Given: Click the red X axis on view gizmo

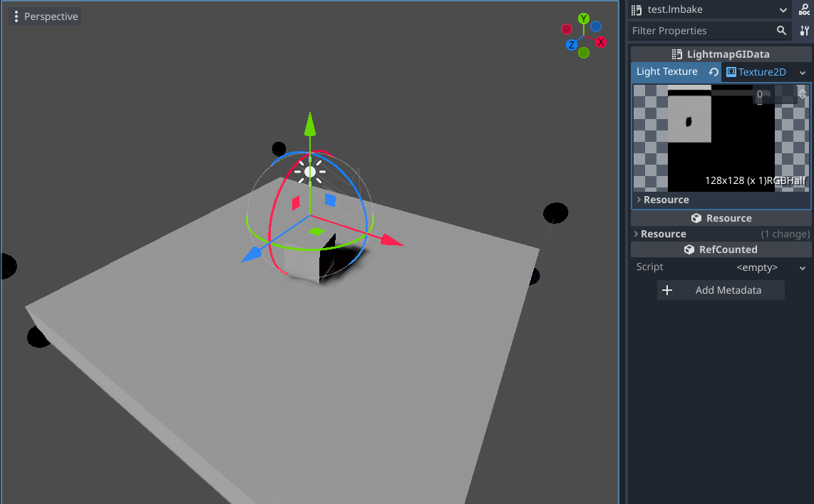Looking at the screenshot, I should [x=600, y=41].
